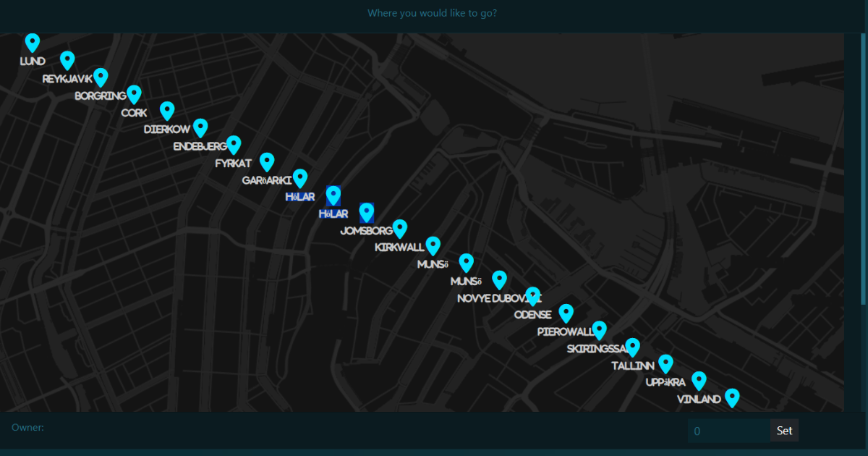Viewport: 868px width, 456px height.
Task: Click the Garðarki text label on map
Action: coord(266,180)
